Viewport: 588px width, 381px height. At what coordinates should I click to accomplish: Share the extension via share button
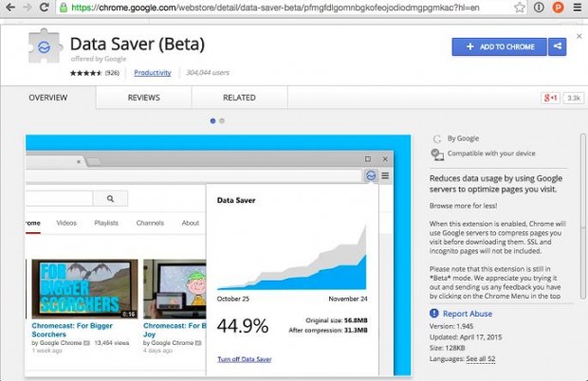pos(558,46)
